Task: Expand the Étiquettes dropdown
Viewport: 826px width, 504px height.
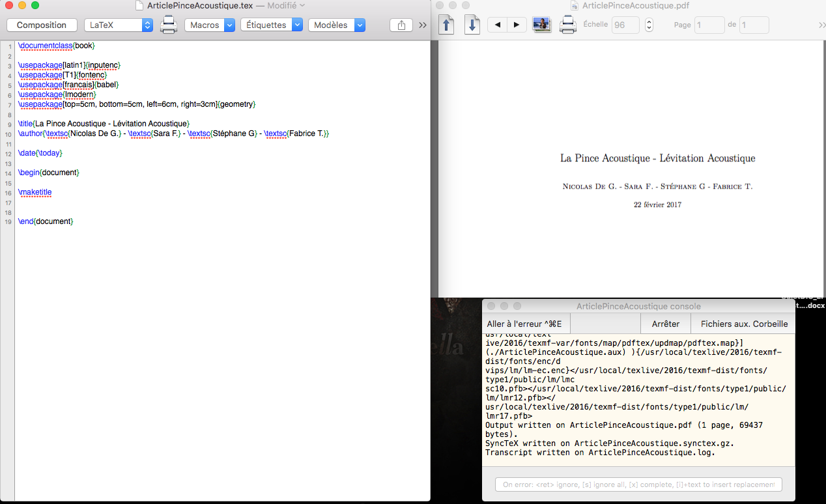Action: coord(272,25)
